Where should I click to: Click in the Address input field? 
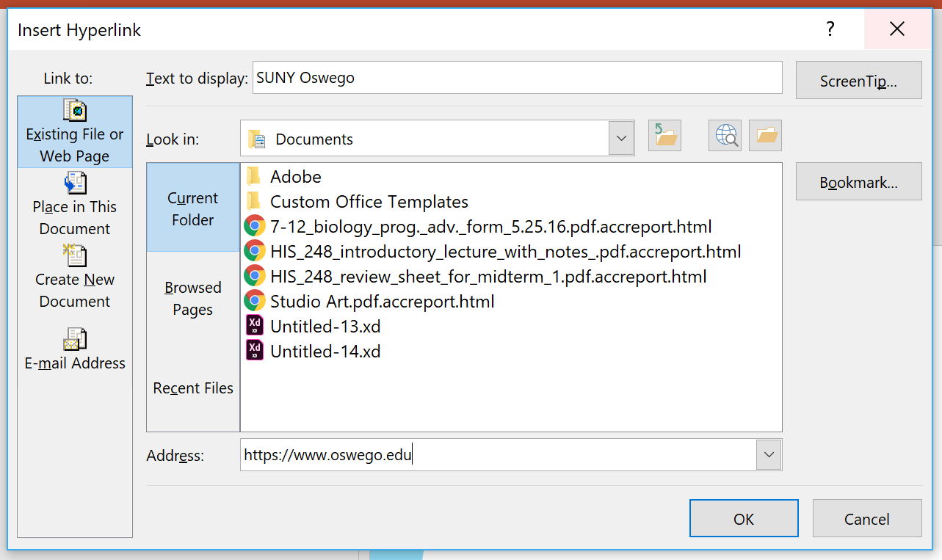[x=499, y=455]
